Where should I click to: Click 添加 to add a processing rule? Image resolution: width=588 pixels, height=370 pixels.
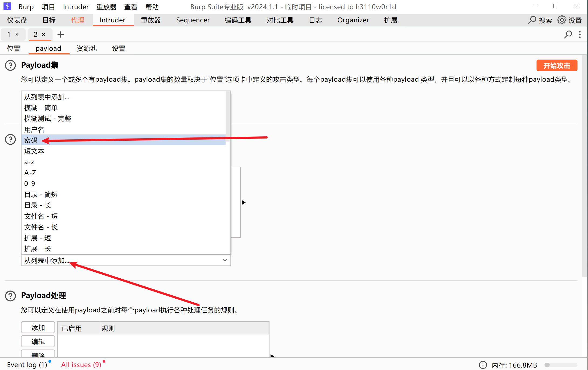38,327
